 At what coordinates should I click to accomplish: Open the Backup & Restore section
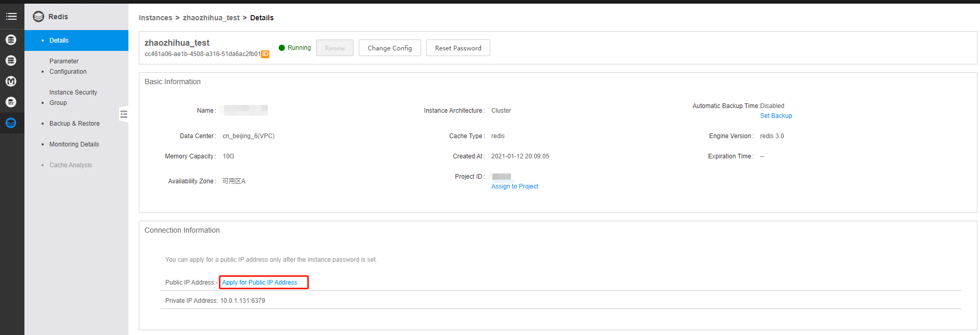[74, 124]
